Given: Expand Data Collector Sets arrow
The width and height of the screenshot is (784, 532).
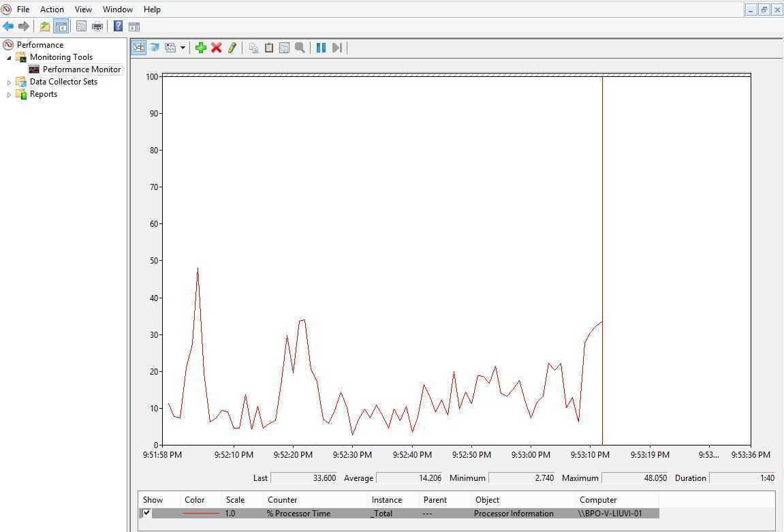Looking at the screenshot, I should click(9, 82).
